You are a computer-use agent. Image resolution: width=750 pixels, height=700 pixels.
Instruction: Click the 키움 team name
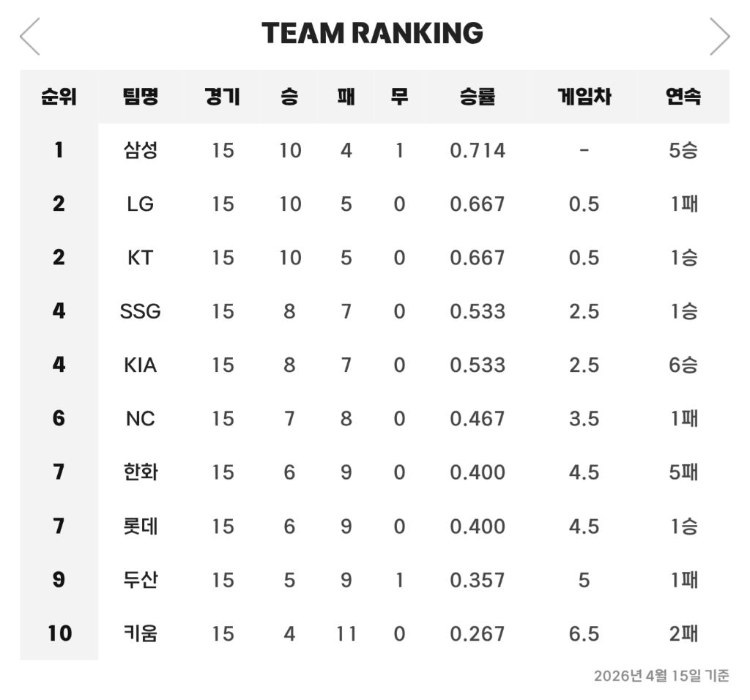click(x=140, y=633)
